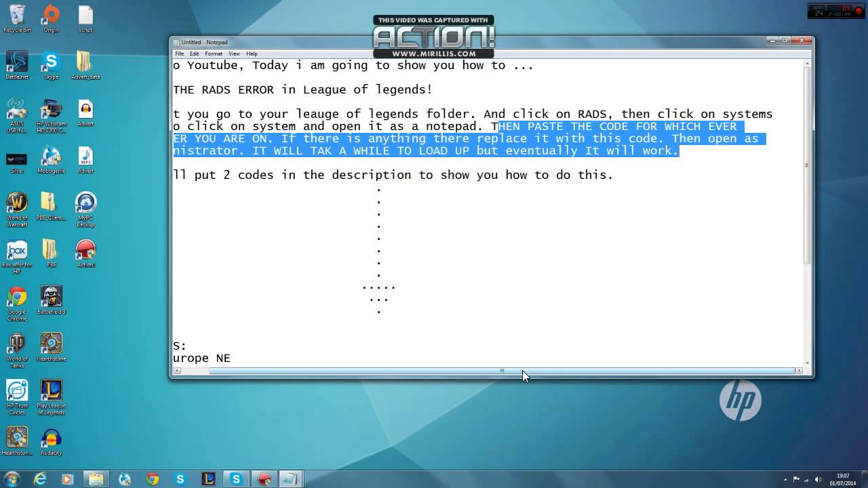Image resolution: width=868 pixels, height=488 pixels.
Task: Open the Skype desktop shortcut
Action: click(51, 65)
